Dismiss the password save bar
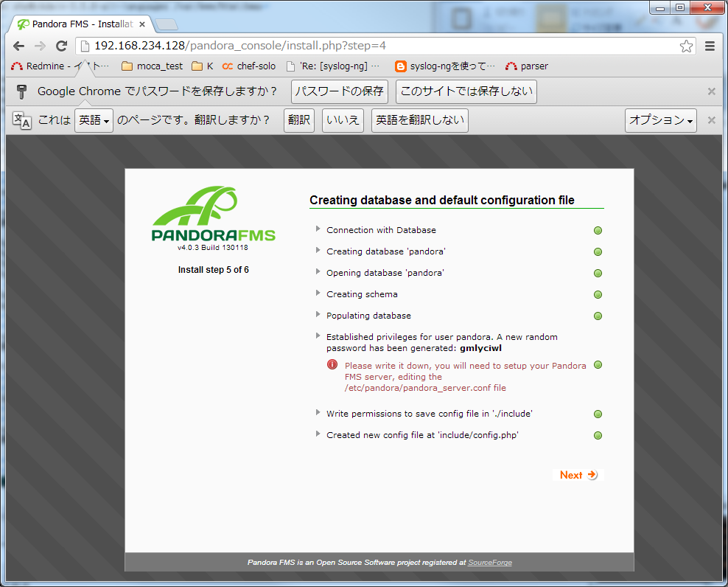Screen dimensions: 728x587 point(711,91)
